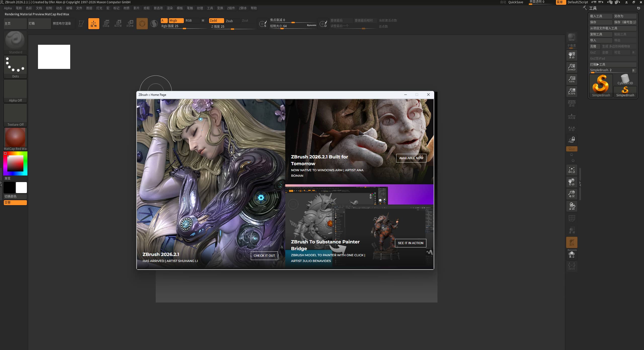This screenshot has height=350, width=644.
Task: Set view to 100% actual size icon
Action: point(572,79)
